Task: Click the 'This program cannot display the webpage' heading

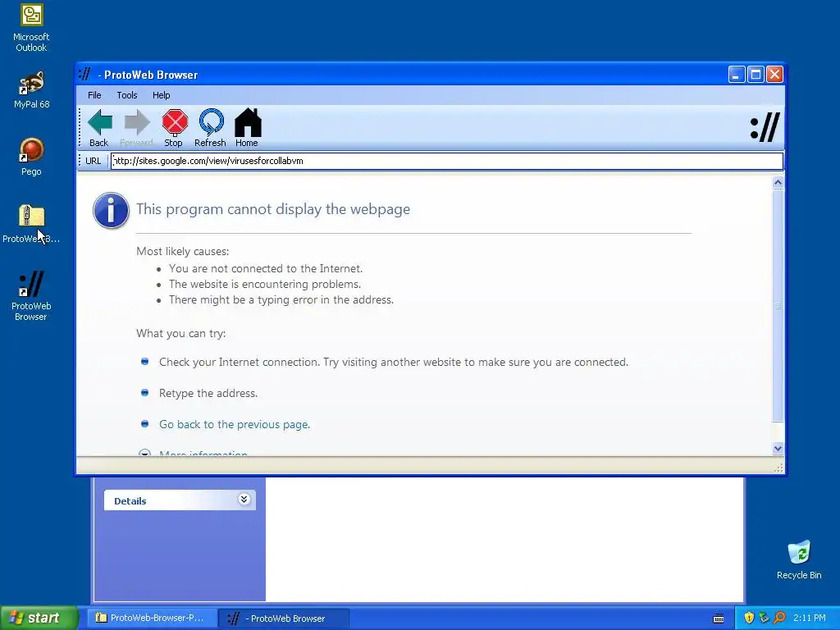Action: [273, 209]
